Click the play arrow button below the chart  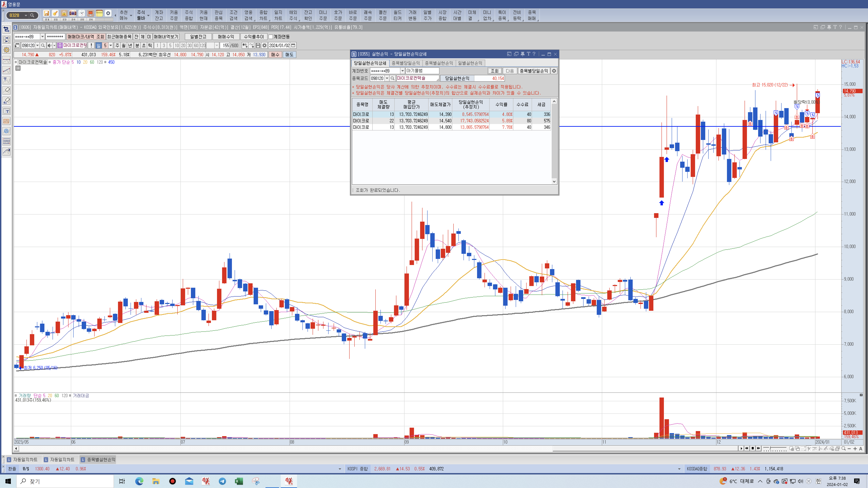point(741,448)
